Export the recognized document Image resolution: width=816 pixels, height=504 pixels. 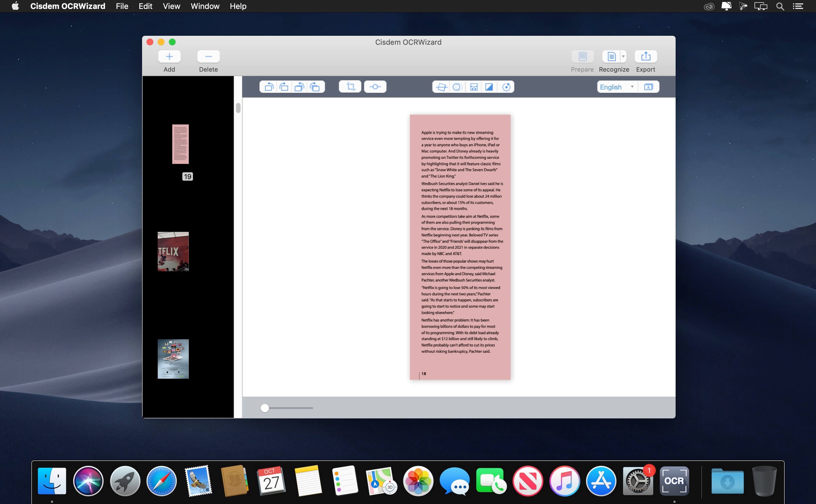click(645, 56)
